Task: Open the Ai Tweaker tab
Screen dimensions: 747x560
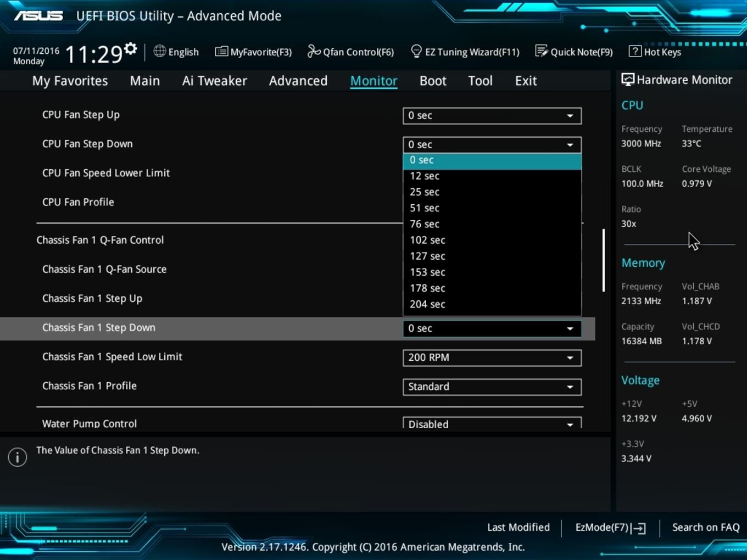Action: [x=214, y=81]
